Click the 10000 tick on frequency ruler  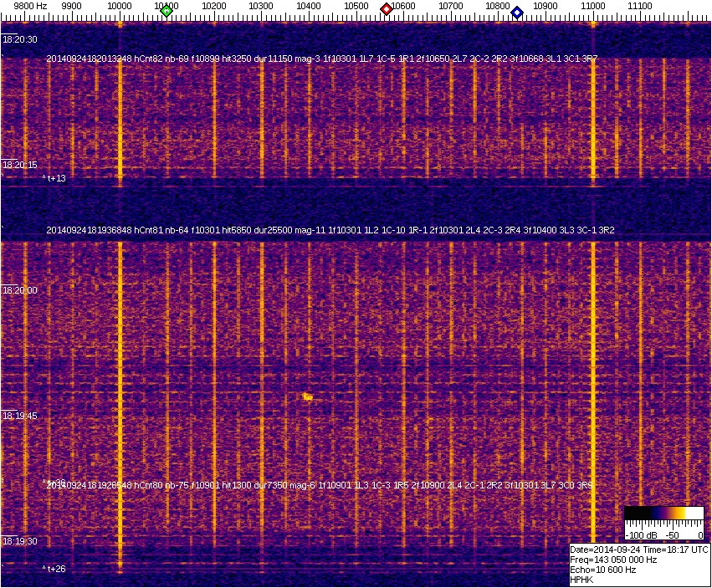point(120,7)
